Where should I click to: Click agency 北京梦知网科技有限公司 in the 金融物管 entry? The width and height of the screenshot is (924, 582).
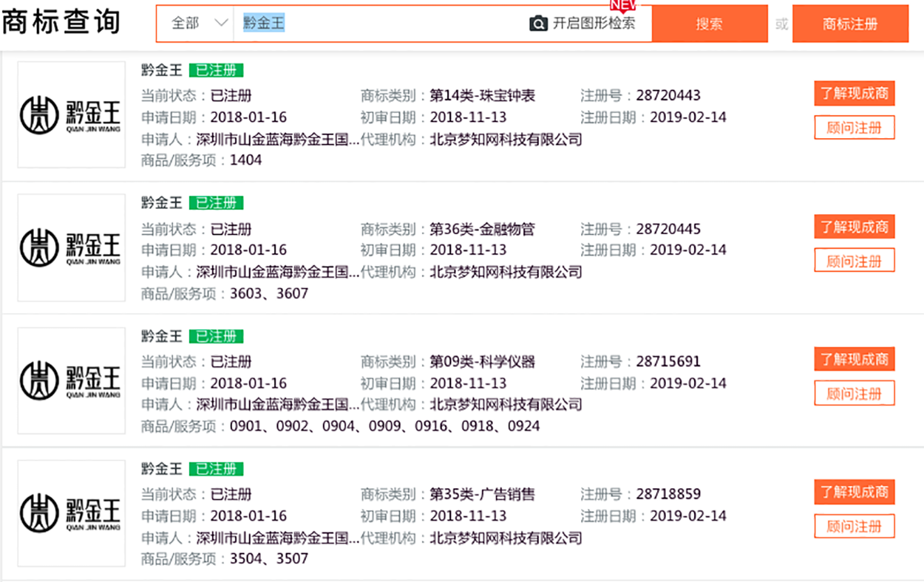tap(506, 273)
